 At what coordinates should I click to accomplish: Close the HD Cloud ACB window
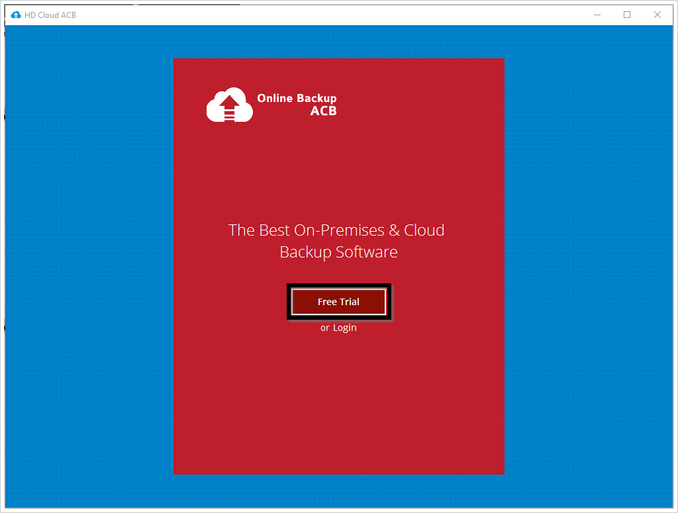(x=657, y=15)
